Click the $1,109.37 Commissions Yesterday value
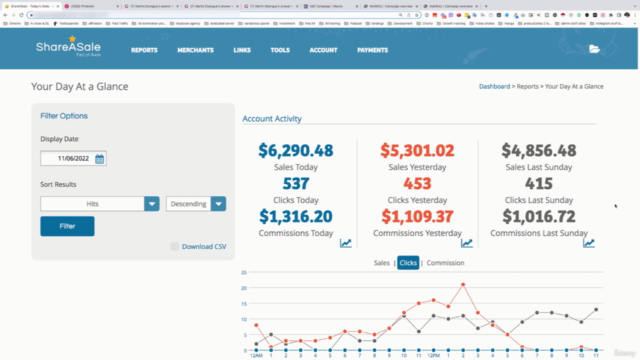 click(417, 217)
